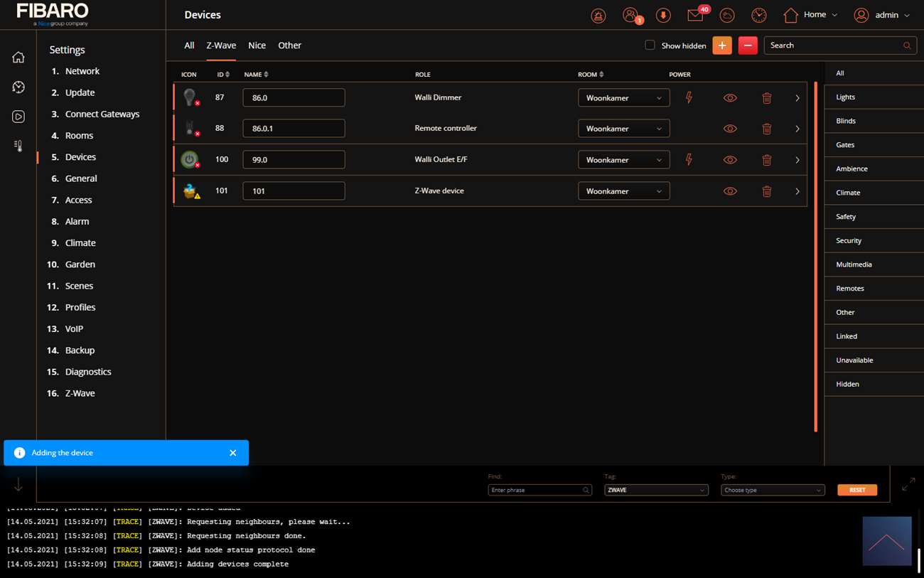Click the power bolt icon for Walli Outlet E/F
This screenshot has height=578, width=924.
tap(688, 160)
